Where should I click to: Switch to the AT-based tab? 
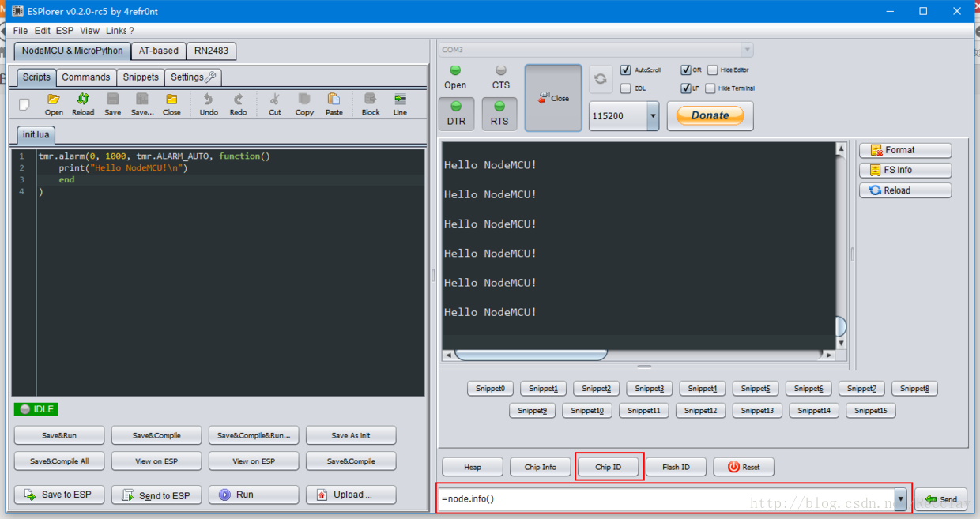click(159, 51)
